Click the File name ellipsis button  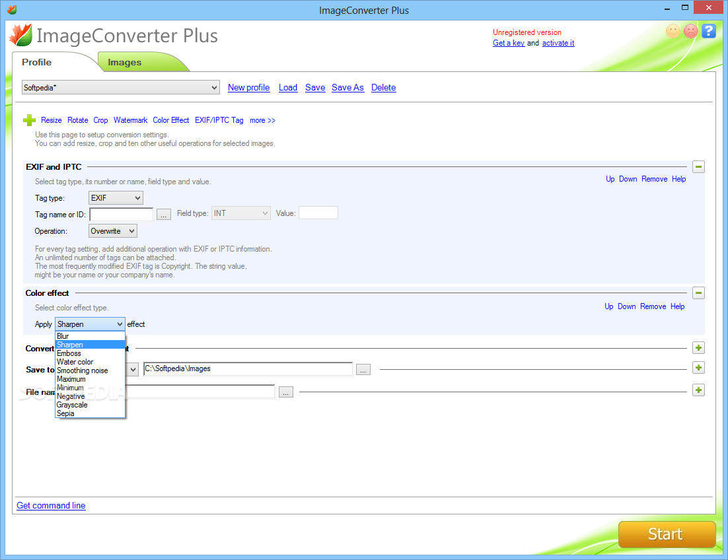click(x=285, y=392)
